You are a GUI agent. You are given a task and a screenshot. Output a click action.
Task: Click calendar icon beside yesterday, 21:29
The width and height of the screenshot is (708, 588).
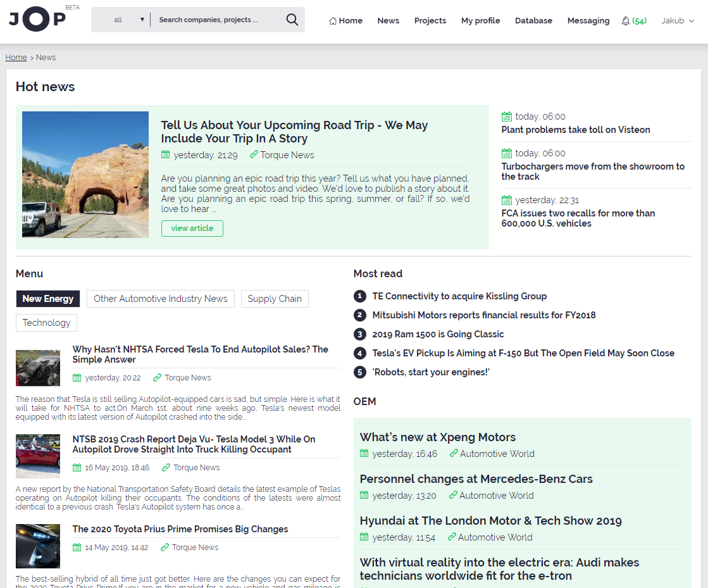(x=165, y=154)
